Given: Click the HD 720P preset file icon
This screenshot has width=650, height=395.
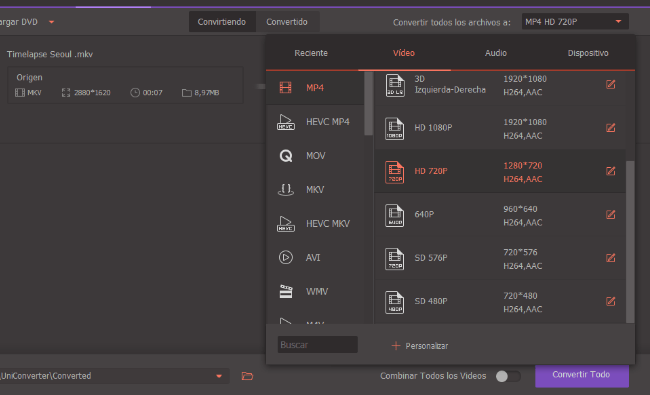Looking at the screenshot, I should 394,172.
